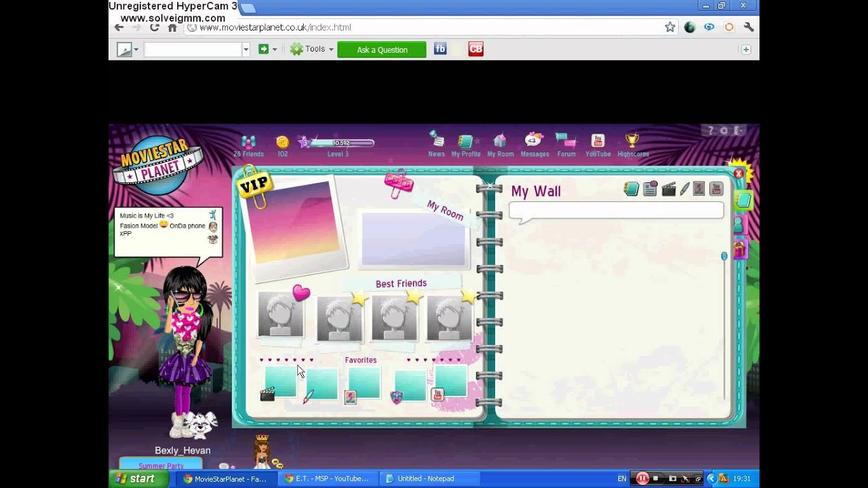
Task: Open Chrome's wrench menu
Action: tap(749, 27)
